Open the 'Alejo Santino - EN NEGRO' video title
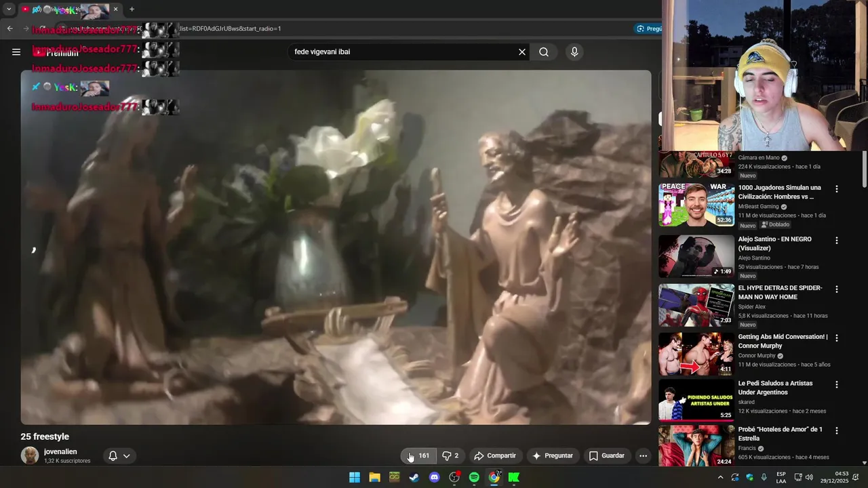This screenshot has width=868, height=488. pyautogui.click(x=774, y=243)
